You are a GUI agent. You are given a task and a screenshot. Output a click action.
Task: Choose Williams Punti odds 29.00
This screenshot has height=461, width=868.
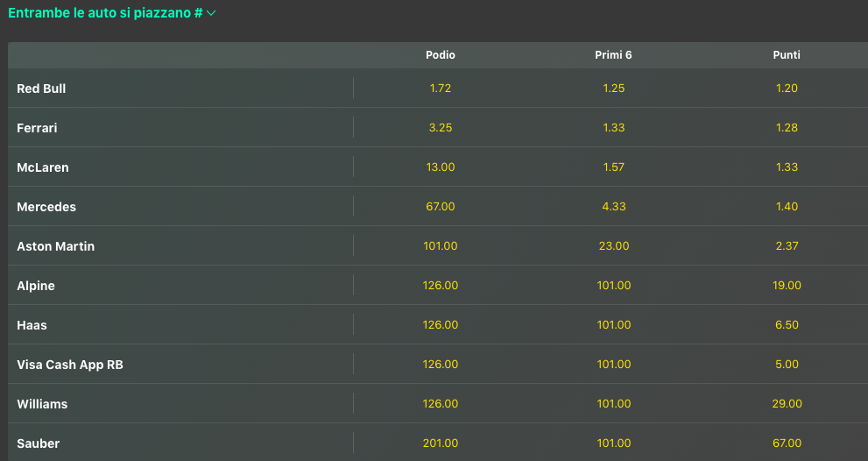point(787,404)
